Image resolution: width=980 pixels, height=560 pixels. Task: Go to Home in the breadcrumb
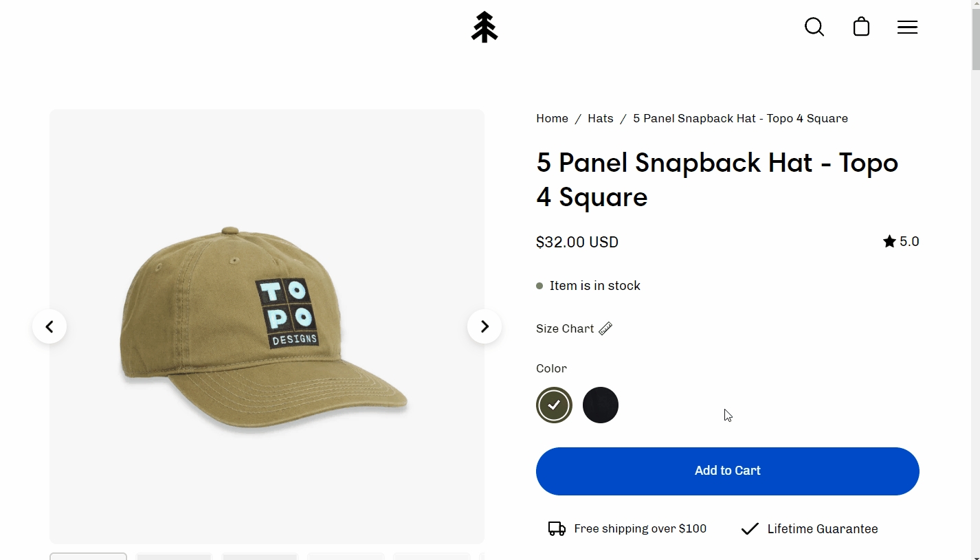click(x=552, y=118)
